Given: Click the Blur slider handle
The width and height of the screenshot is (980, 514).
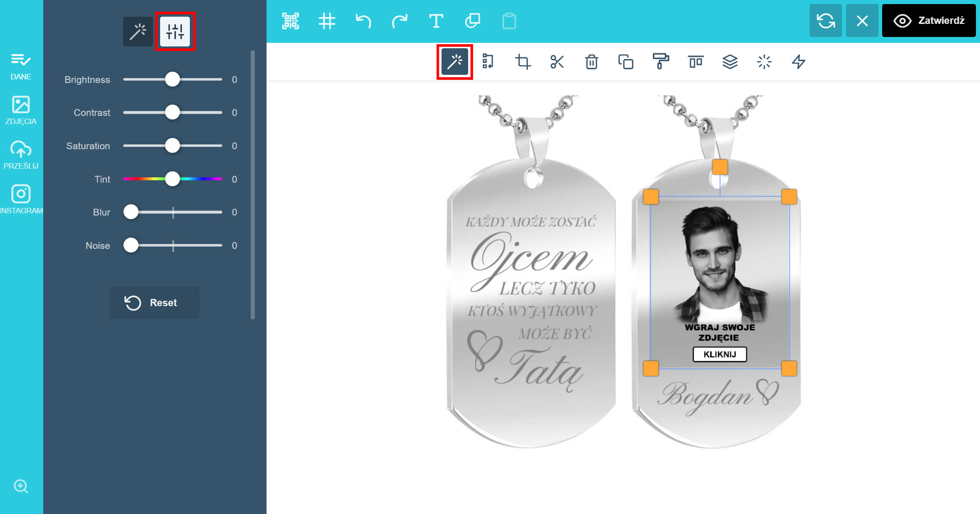Looking at the screenshot, I should [131, 212].
